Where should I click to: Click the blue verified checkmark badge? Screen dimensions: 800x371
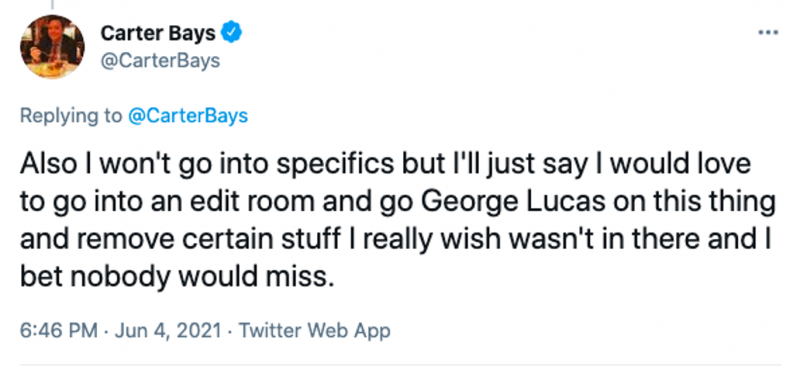tap(231, 33)
